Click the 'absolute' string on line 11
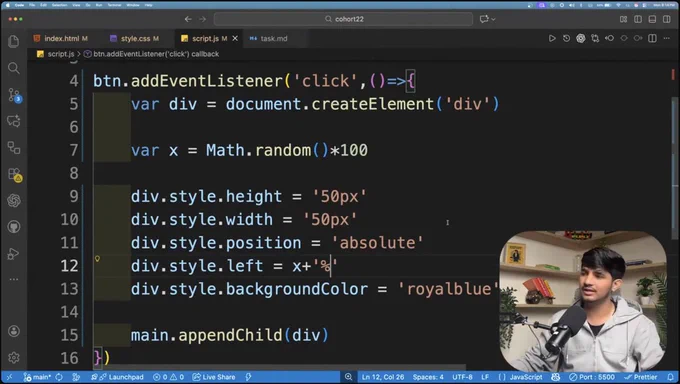680x384 pixels. coord(377,243)
